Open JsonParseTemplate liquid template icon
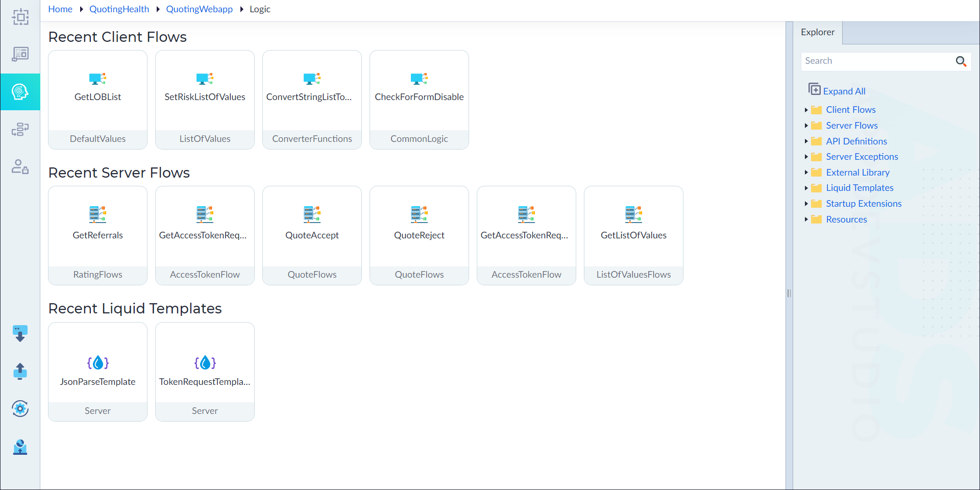 (97, 363)
